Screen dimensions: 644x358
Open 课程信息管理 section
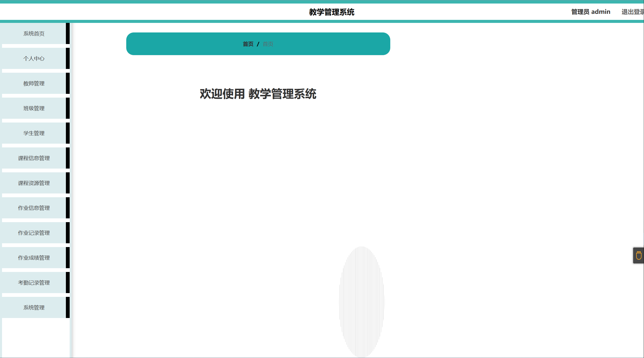(x=34, y=158)
